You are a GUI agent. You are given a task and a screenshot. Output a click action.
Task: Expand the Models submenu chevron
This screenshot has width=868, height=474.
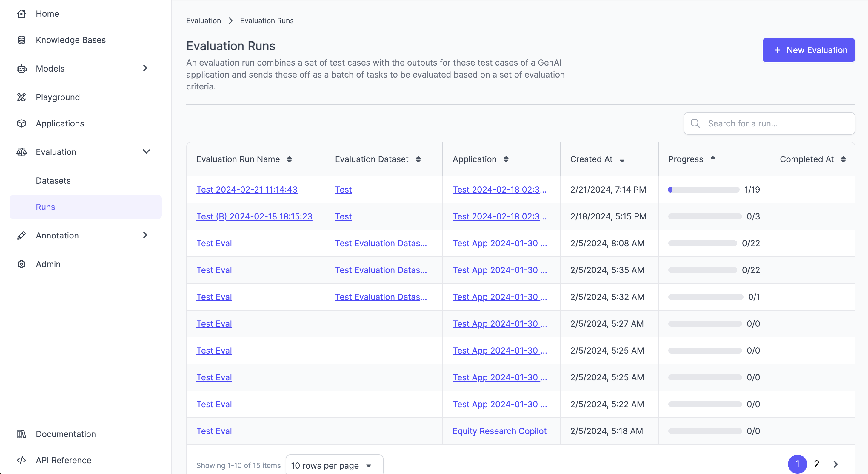pyautogui.click(x=145, y=68)
